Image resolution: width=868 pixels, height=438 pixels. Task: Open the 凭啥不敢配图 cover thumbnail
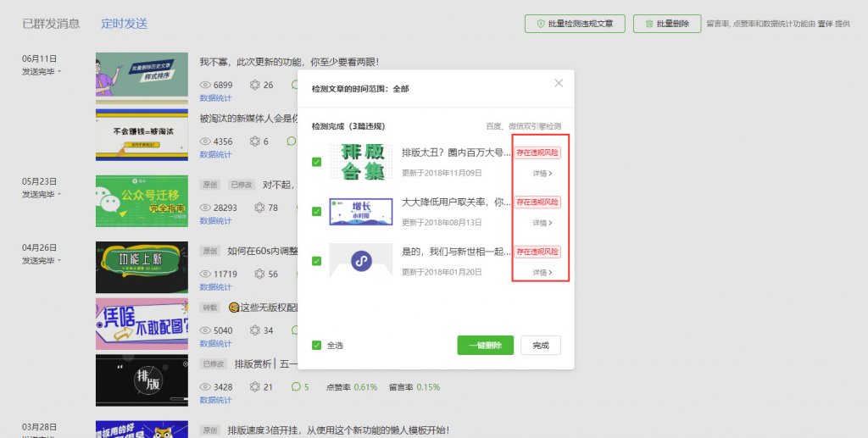[142, 324]
